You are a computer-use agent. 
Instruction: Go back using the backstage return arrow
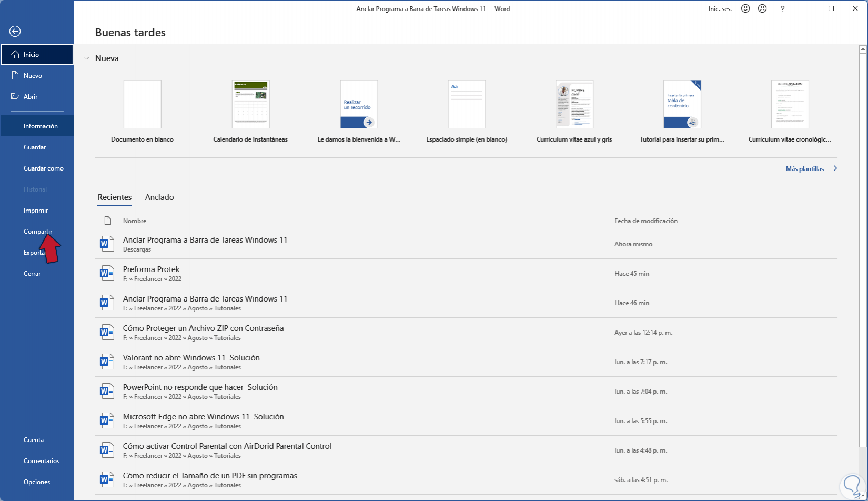tap(15, 32)
